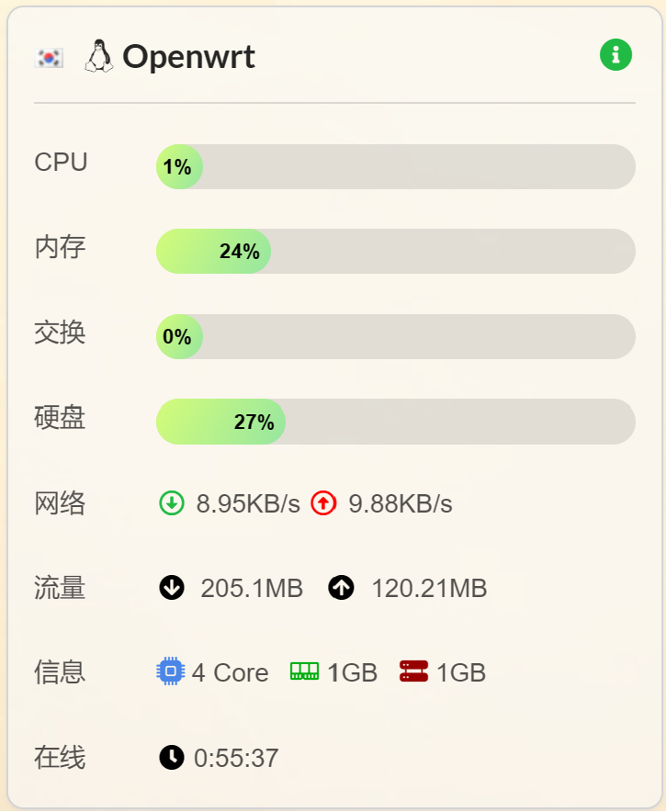The image size is (667, 812).
Task: Click the 内存 24% progress bar
Action: point(395,251)
